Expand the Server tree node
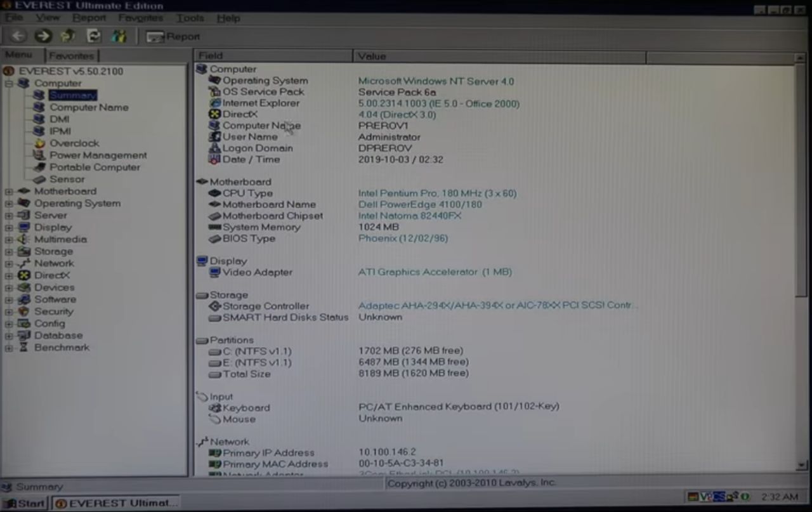 [9, 216]
